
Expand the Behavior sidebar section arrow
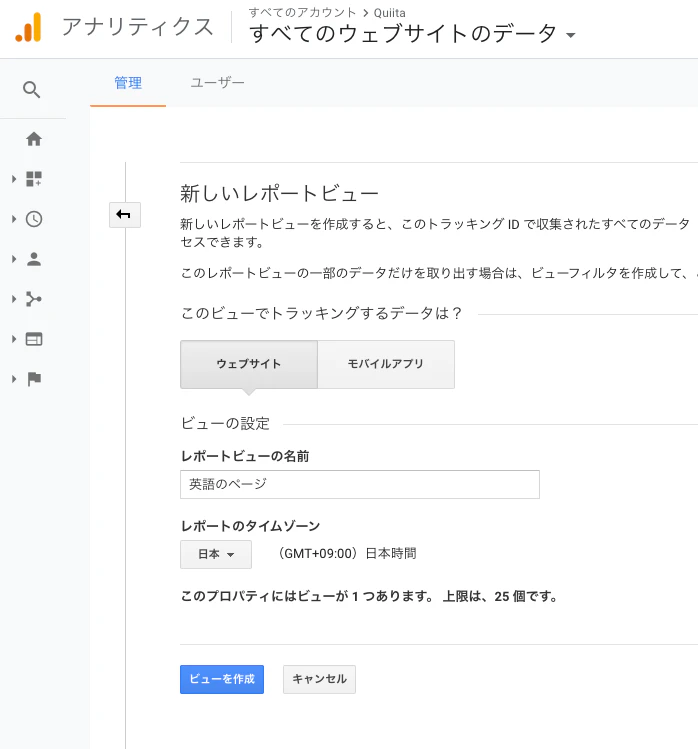coord(14,339)
